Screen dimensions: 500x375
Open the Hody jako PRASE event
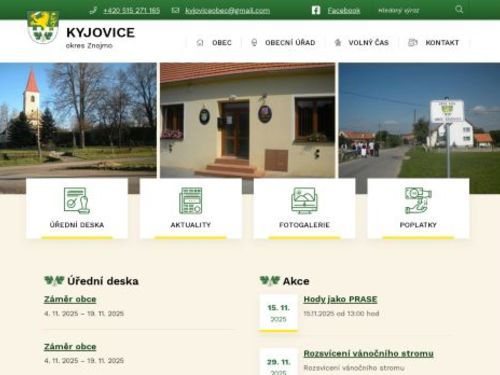point(340,299)
